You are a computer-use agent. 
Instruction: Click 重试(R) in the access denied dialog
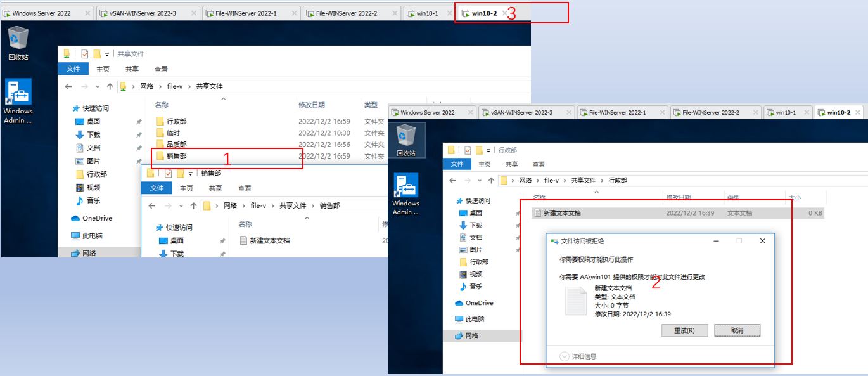click(x=684, y=330)
